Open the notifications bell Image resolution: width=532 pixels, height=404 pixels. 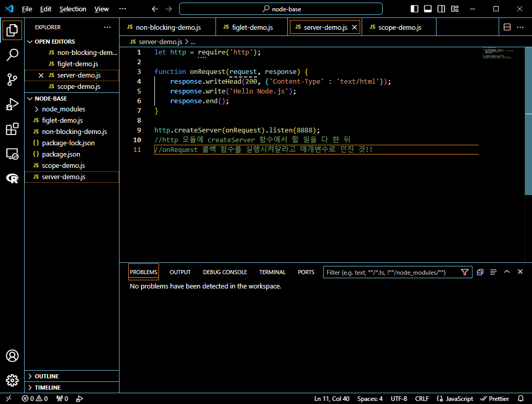(x=521, y=398)
